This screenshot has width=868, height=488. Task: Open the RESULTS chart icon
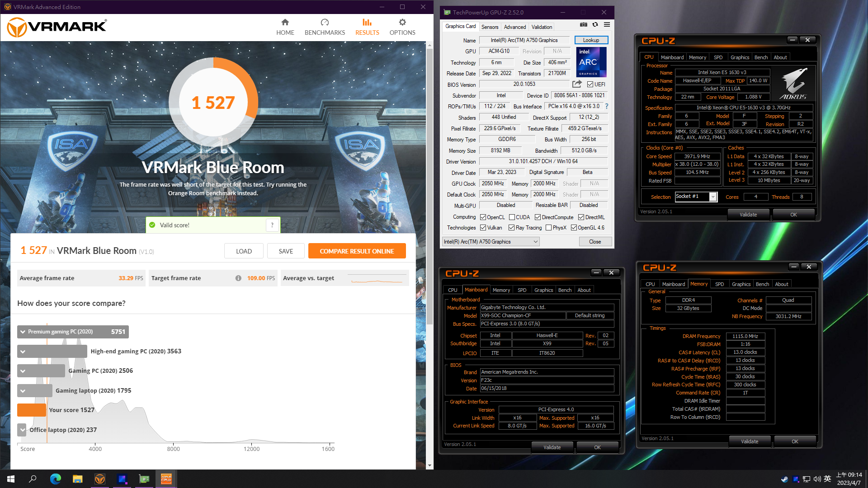click(367, 22)
